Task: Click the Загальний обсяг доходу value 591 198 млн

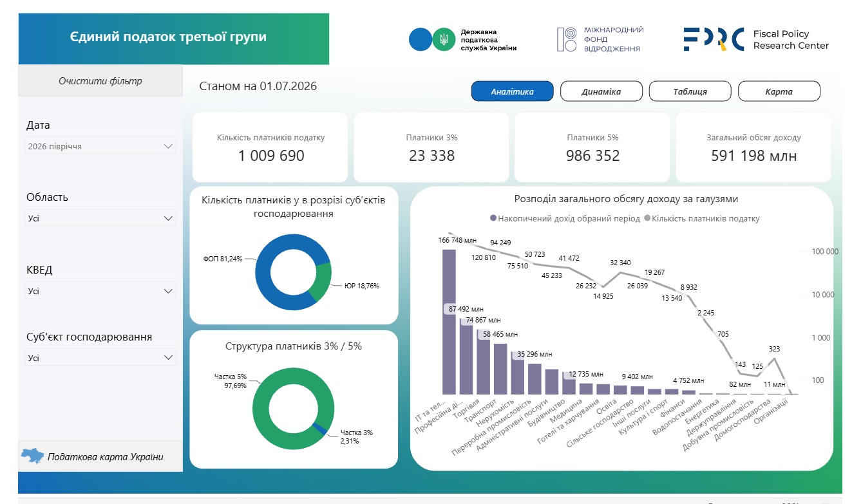Action: (753, 156)
